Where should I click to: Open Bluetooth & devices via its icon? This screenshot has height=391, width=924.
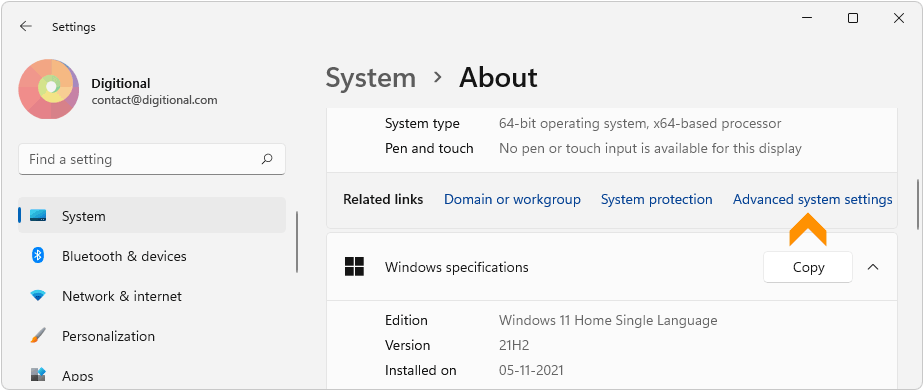38,256
